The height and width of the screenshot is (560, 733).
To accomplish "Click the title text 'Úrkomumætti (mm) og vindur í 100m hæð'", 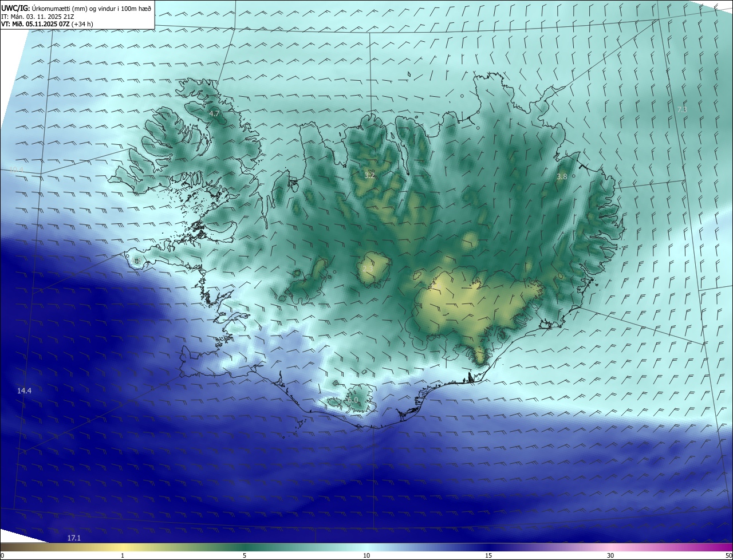I will pos(92,8).
